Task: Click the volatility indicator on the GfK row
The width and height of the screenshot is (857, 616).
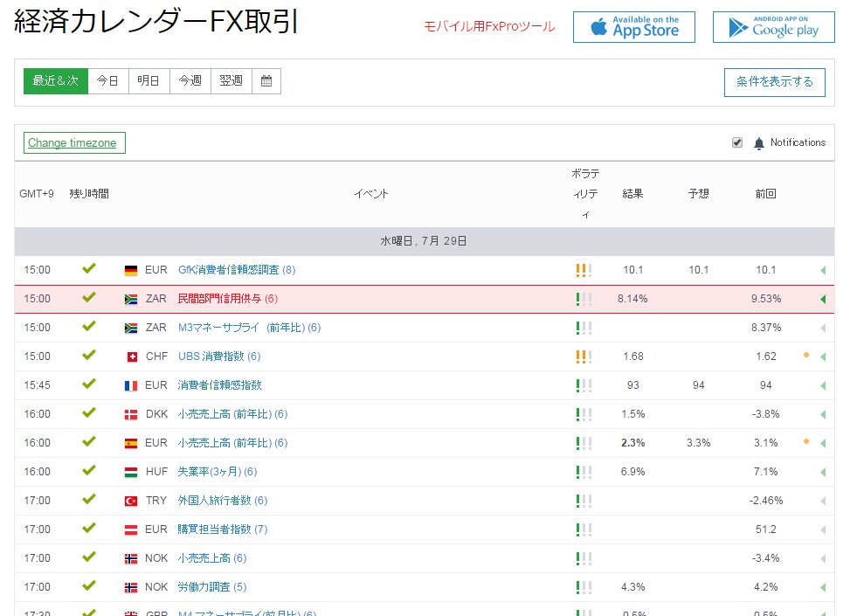Action: [584, 268]
